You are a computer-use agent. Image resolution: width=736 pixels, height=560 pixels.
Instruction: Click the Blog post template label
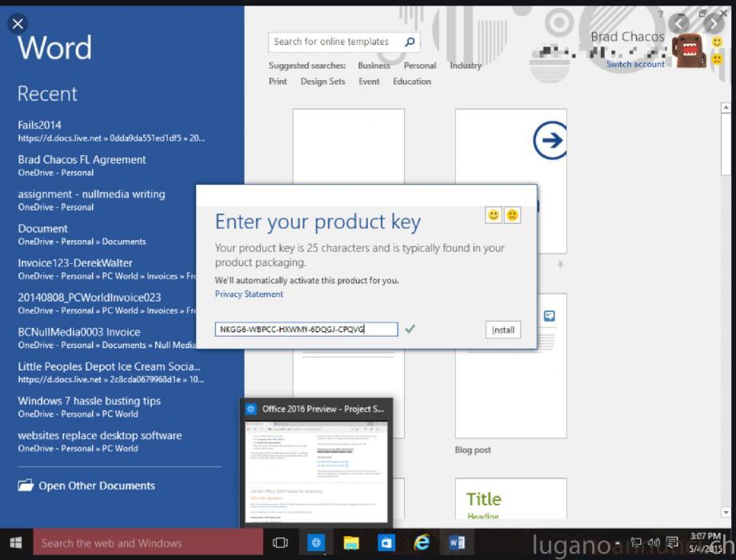[x=473, y=450]
